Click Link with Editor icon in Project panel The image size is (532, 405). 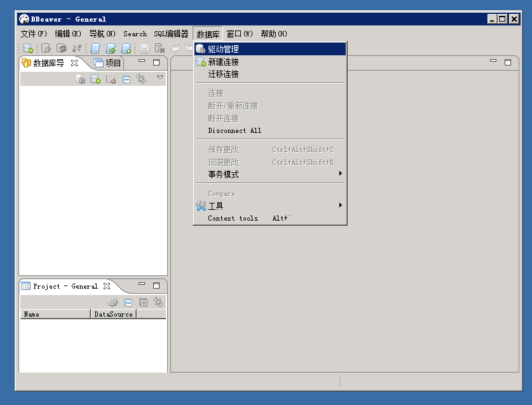[158, 302]
